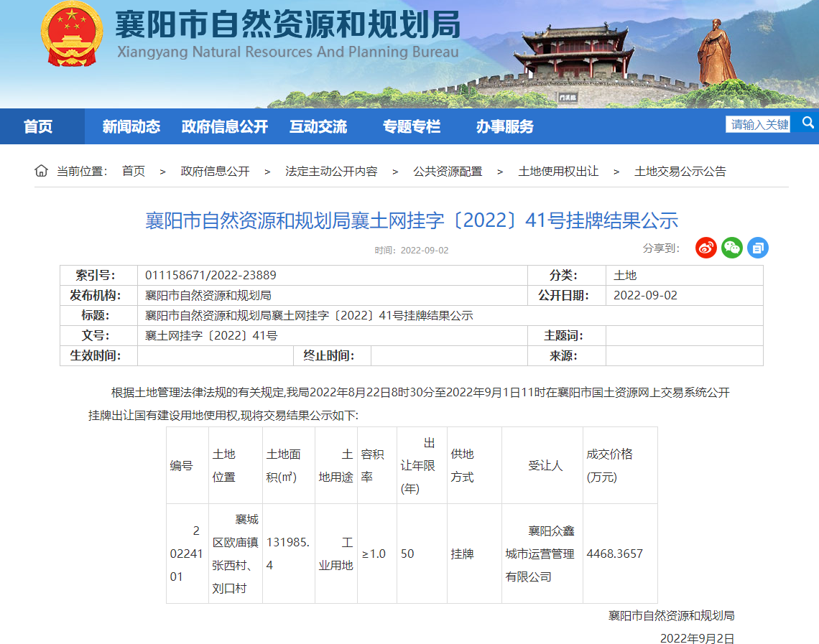The image size is (819, 644).
Task: Click 出让年限(年) column header
Action: point(422,465)
